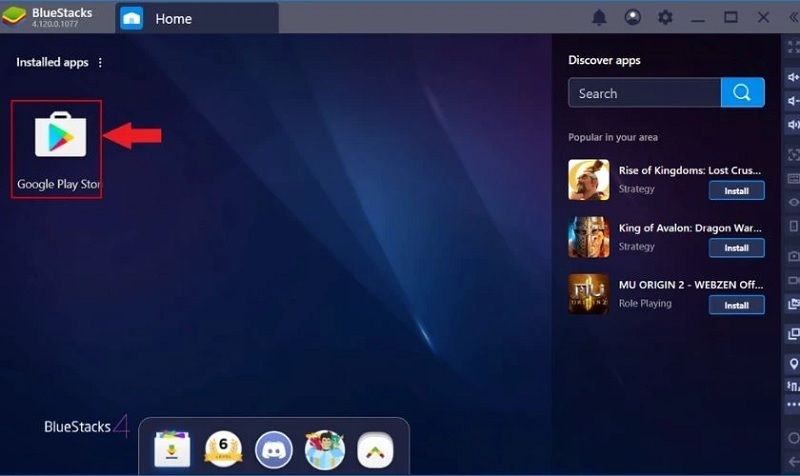Click Popular in your area heading
The height and width of the screenshot is (476, 800).
pos(613,137)
